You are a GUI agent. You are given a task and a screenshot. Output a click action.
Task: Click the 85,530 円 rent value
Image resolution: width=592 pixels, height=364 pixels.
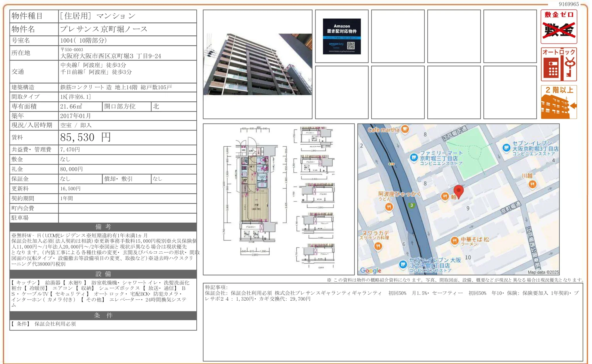click(85, 137)
